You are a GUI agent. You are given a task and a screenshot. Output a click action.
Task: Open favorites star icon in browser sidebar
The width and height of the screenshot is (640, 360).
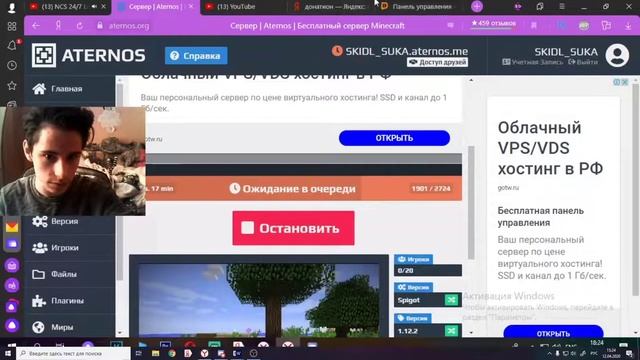click(x=12, y=85)
